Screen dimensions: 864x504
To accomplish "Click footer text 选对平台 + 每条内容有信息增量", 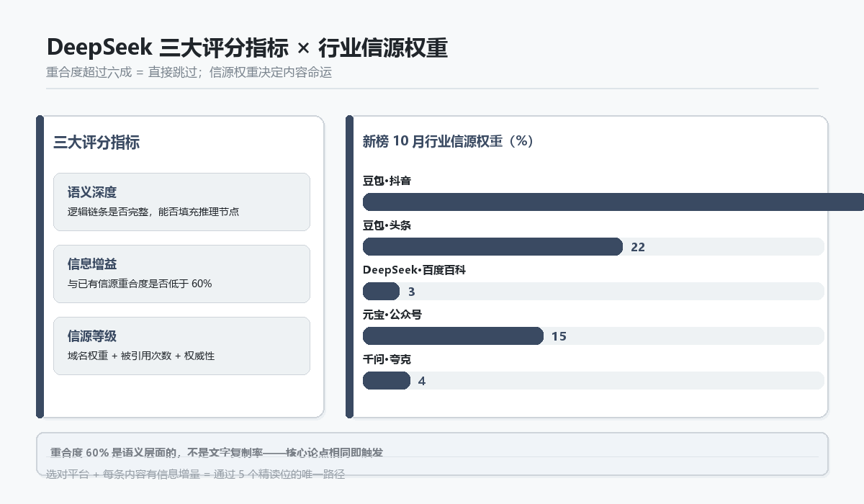I will 122,474.
